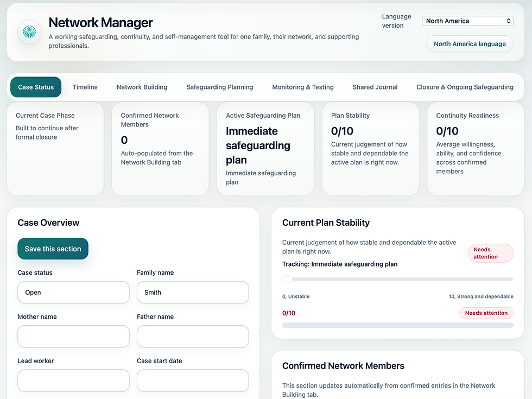Select Closure & Ongoing Safeguarding tab

tap(465, 87)
